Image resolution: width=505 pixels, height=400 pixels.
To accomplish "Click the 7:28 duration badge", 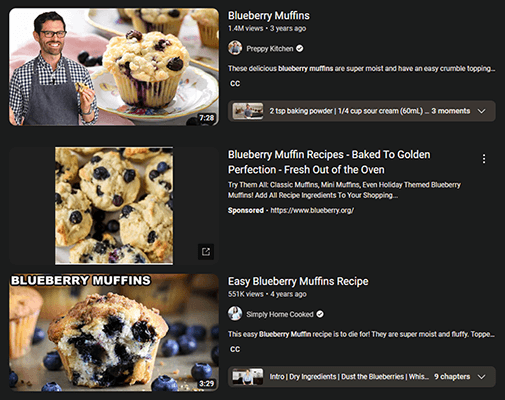I will [207, 118].
